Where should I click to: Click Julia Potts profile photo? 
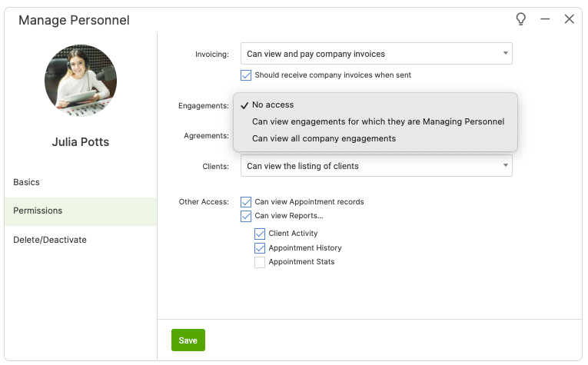81,80
